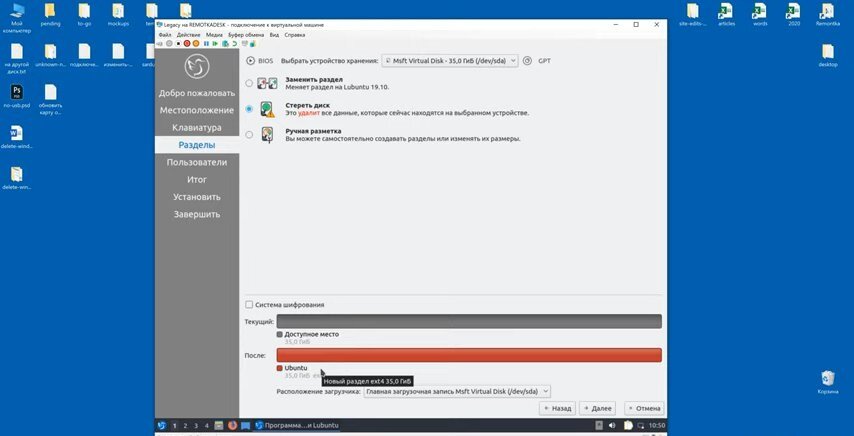Click the red After partition bar
The image size is (854, 436).
coord(469,355)
